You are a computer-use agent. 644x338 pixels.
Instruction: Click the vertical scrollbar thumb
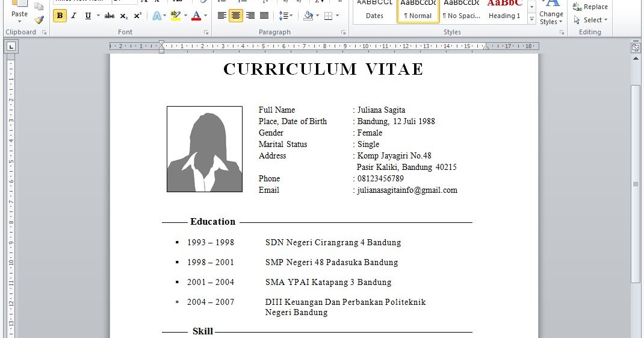coord(636,184)
